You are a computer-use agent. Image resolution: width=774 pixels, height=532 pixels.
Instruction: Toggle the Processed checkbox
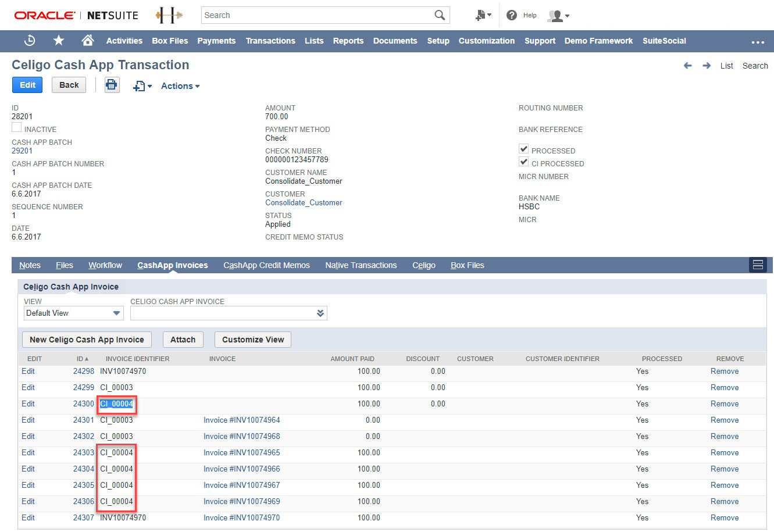coord(523,149)
